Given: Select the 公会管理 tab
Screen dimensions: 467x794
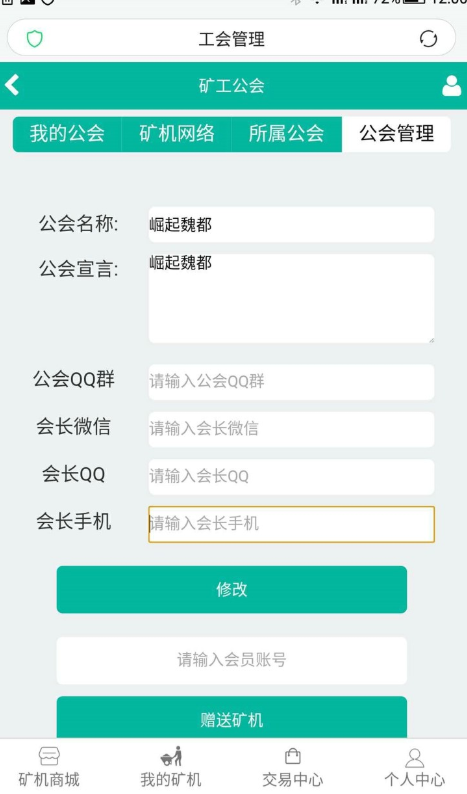Looking at the screenshot, I should tap(397, 134).
